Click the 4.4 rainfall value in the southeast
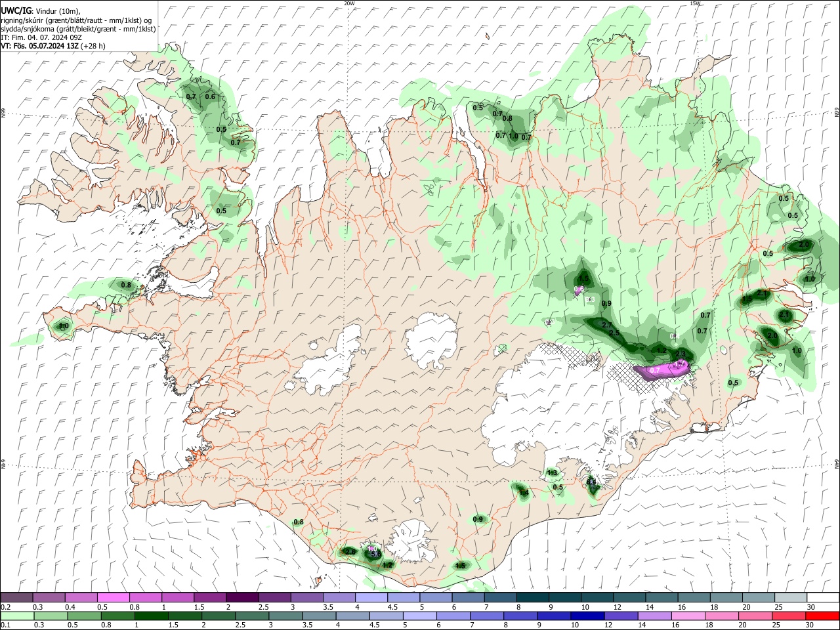The height and width of the screenshot is (630, 840). (x=591, y=482)
